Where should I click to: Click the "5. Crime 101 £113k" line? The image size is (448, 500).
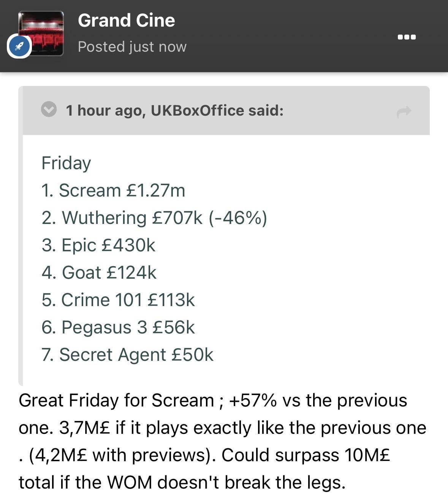(x=118, y=300)
